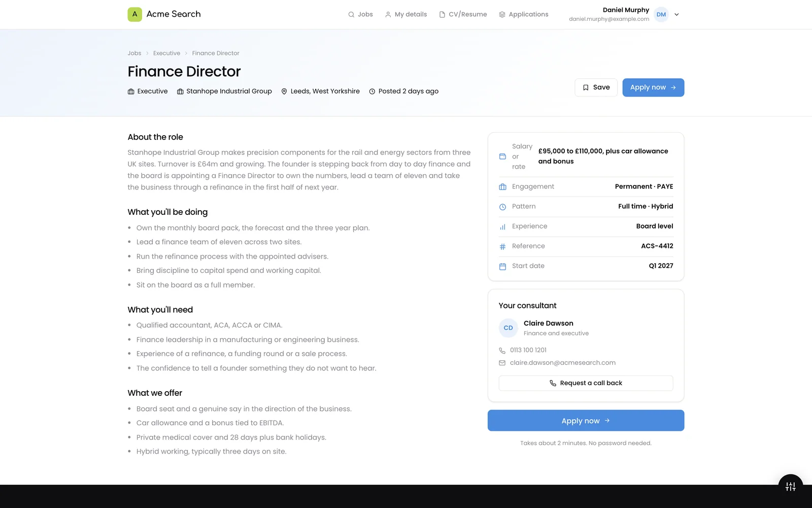This screenshot has height=508, width=812.
Task: Click the daniel.murphy@example.com header text
Action: click(x=609, y=19)
